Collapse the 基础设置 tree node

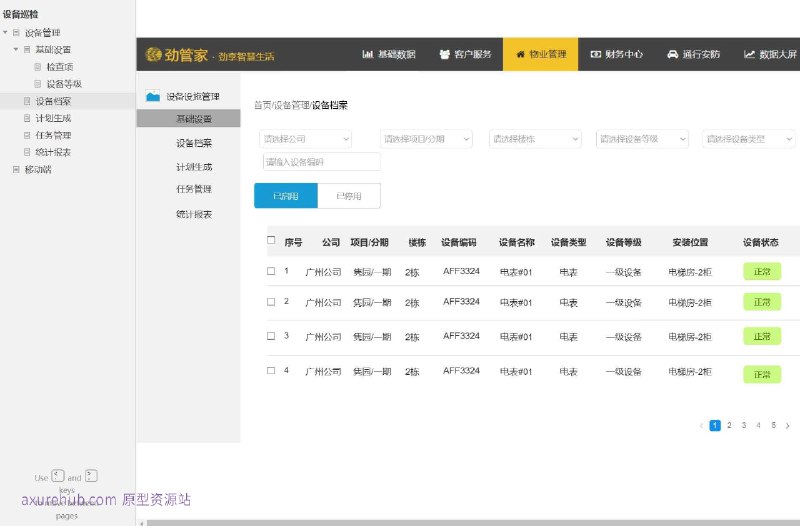[x=16, y=49]
